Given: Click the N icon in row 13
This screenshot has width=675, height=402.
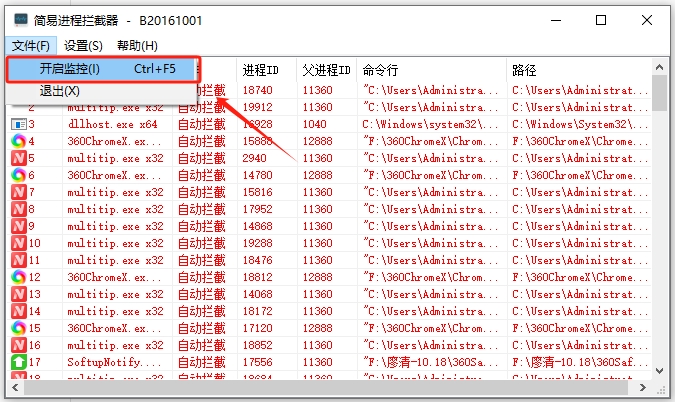Looking at the screenshot, I should click(19, 294).
